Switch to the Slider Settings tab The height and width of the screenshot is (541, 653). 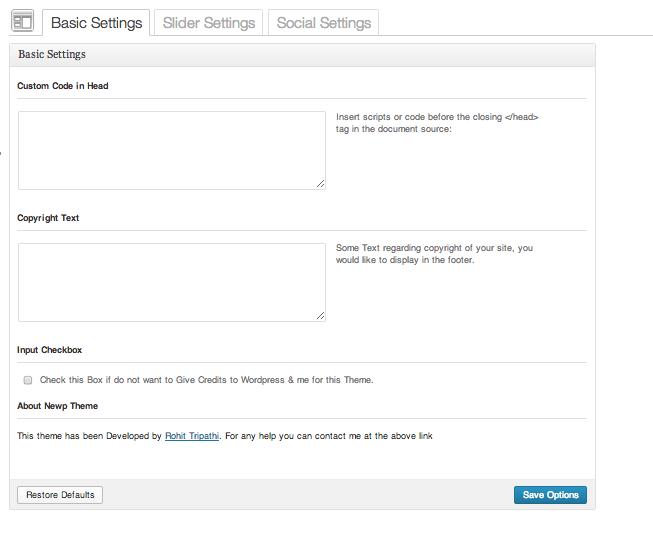click(x=209, y=22)
